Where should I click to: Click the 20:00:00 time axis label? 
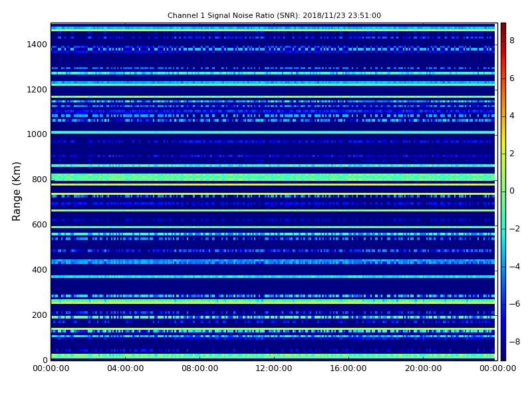[423, 368]
